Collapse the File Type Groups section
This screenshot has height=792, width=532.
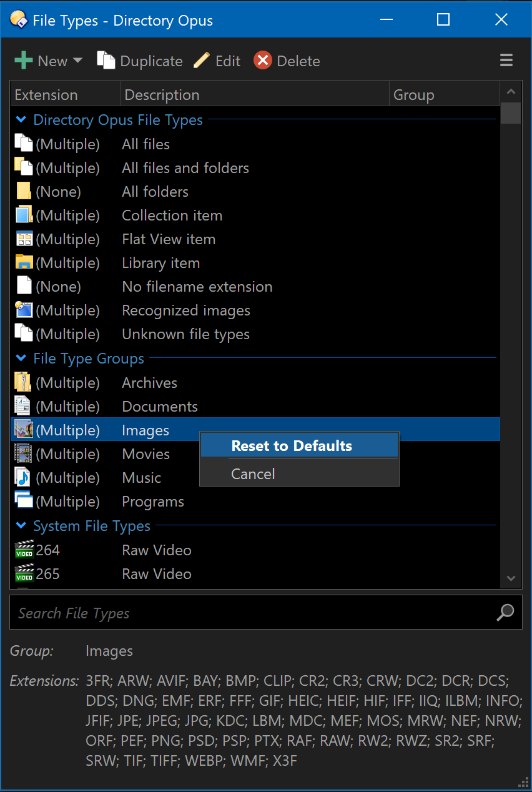[x=21, y=358]
